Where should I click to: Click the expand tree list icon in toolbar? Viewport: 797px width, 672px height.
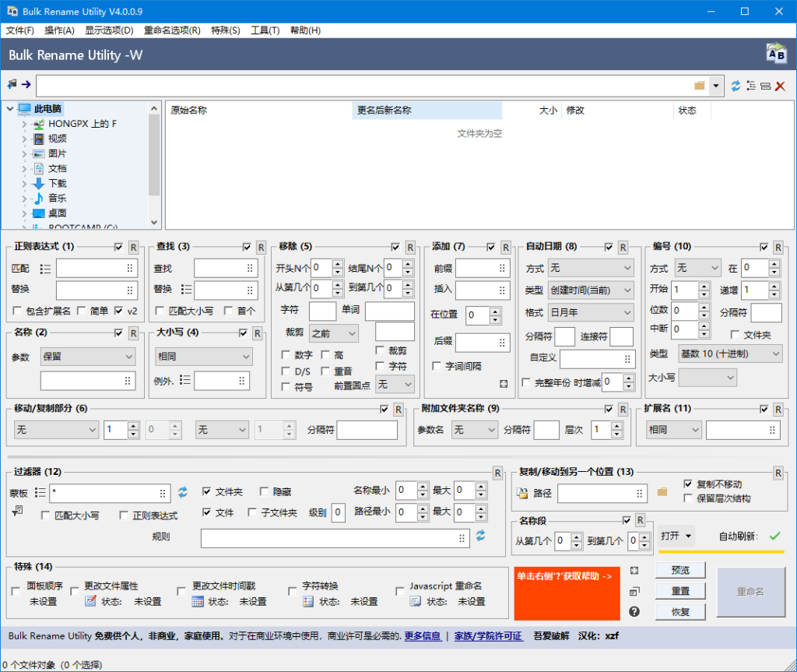click(751, 86)
